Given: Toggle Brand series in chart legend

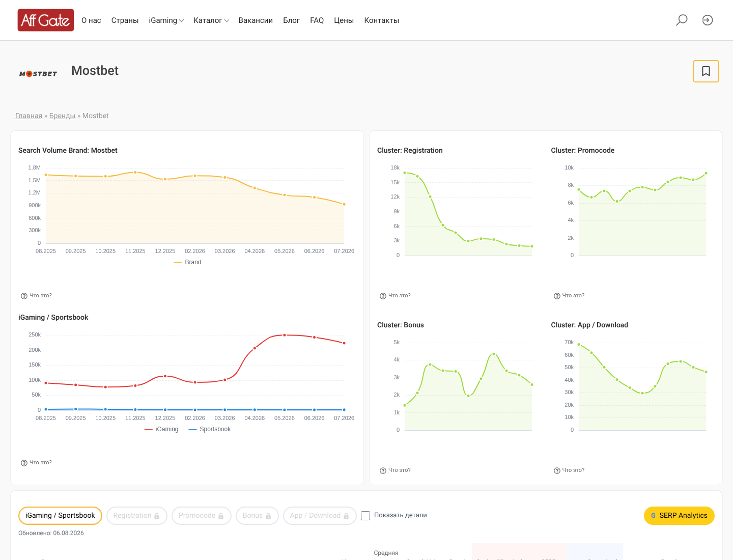Looking at the screenshot, I should click(187, 262).
